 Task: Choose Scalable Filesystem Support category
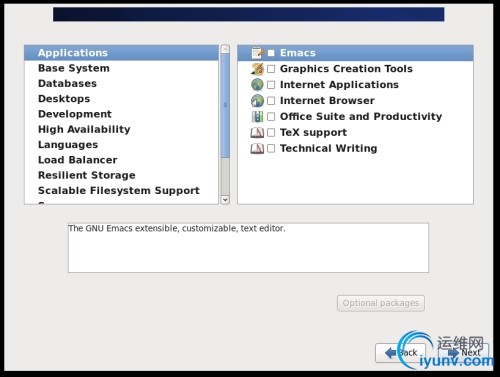tap(121, 191)
